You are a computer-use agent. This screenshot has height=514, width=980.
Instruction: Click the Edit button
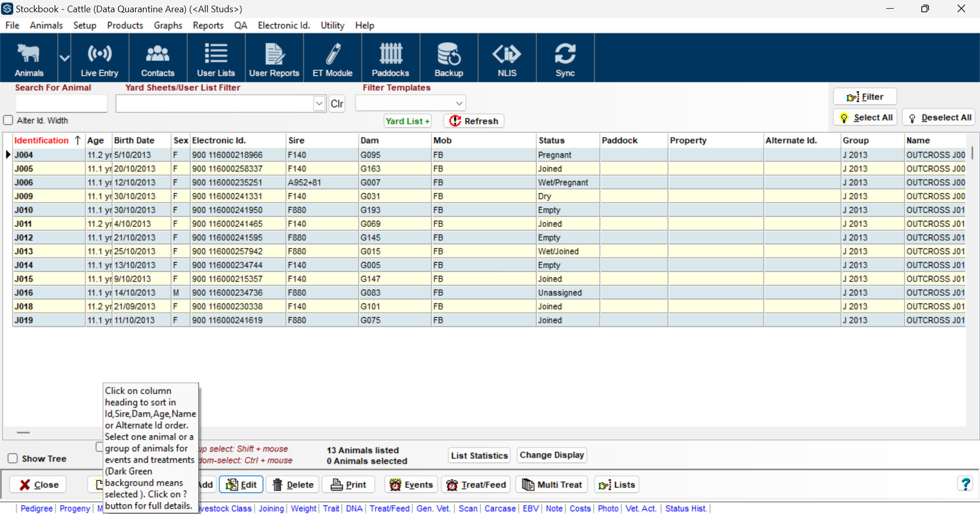[241, 484]
